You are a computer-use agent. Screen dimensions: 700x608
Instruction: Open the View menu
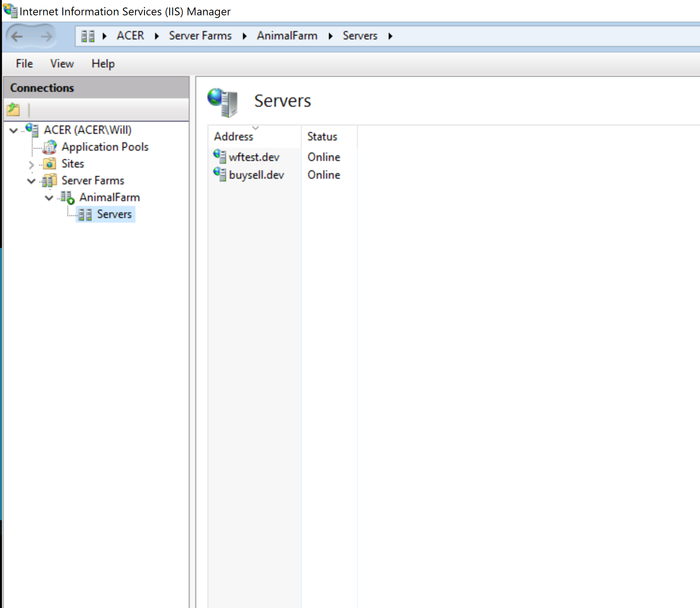pyautogui.click(x=62, y=63)
